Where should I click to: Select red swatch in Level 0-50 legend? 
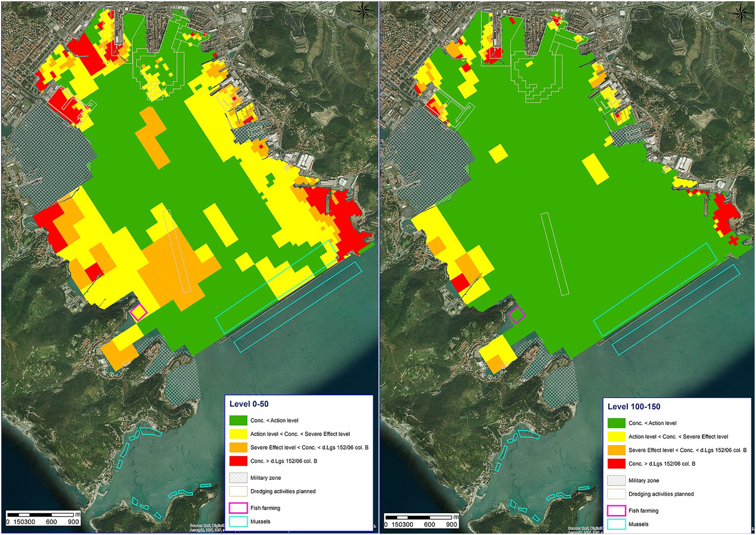[x=238, y=461]
